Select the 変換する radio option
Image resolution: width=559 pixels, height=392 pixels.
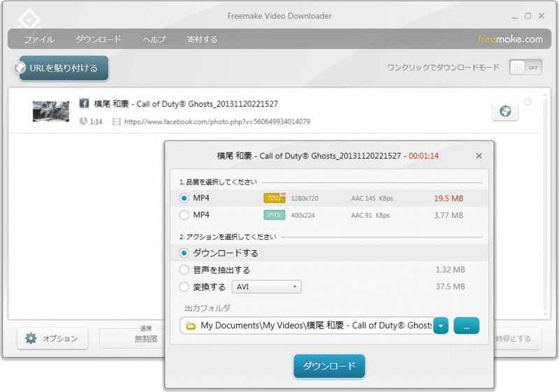coord(184,286)
